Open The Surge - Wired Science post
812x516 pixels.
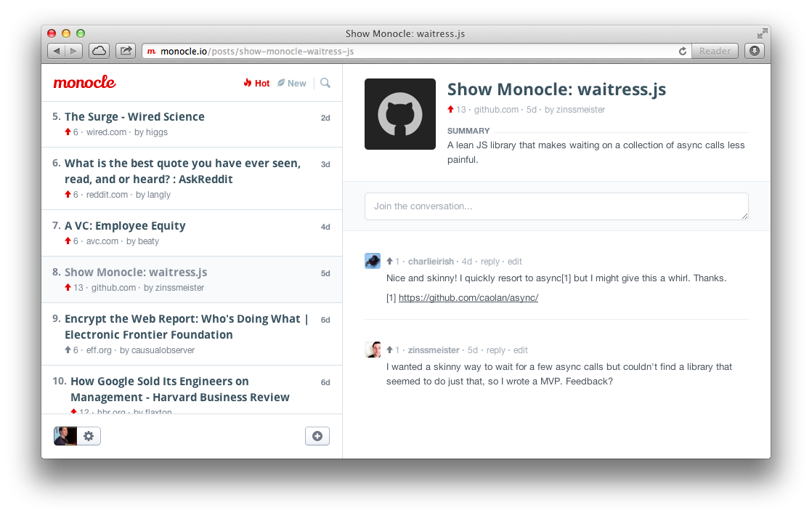point(134,116)
